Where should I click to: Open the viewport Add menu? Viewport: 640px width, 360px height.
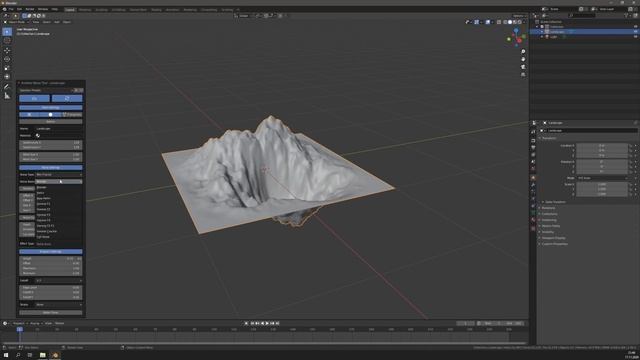tap(57, 22)
